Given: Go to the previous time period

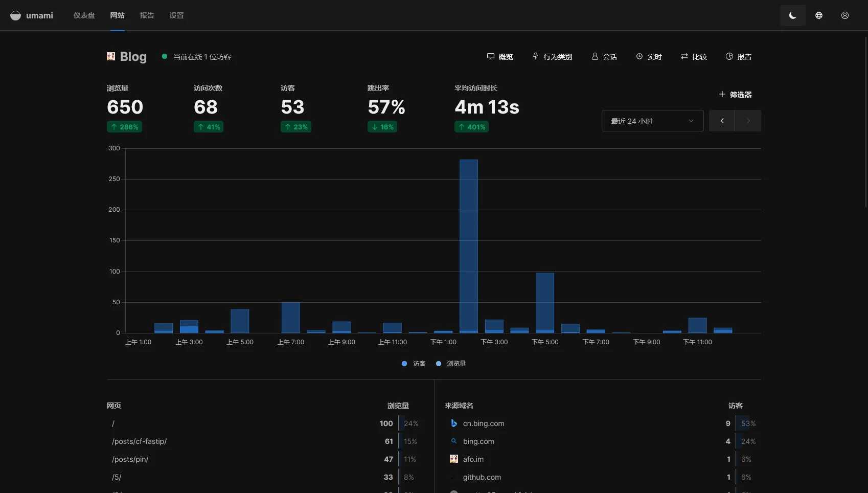Looking at the screenshot, I should tap(722, 121).
